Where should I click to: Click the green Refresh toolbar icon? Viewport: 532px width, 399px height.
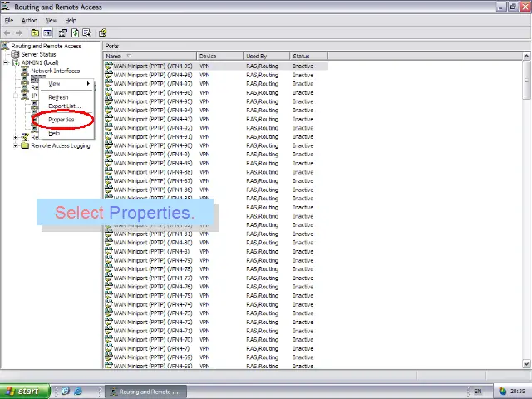[75, 33]
